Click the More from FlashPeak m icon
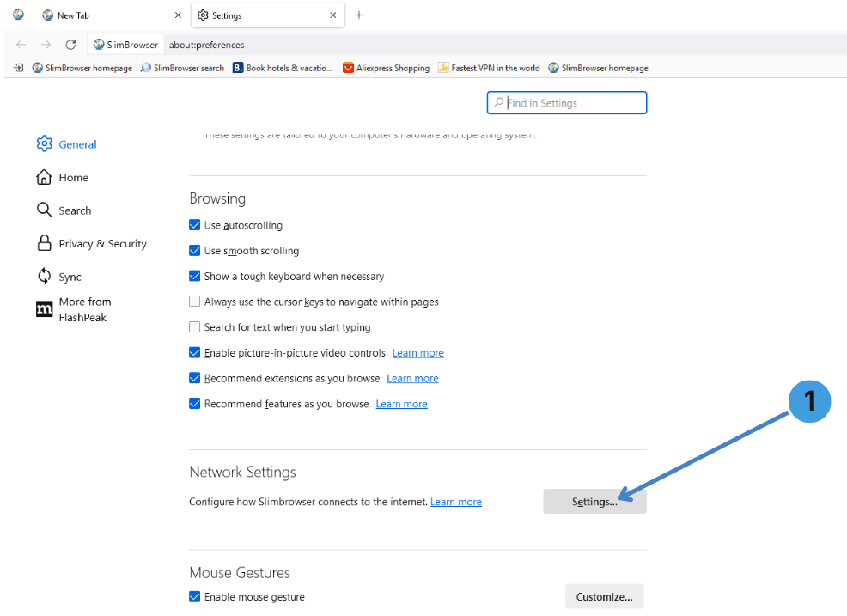Screen dimensions: 847x616 (45, 309)
